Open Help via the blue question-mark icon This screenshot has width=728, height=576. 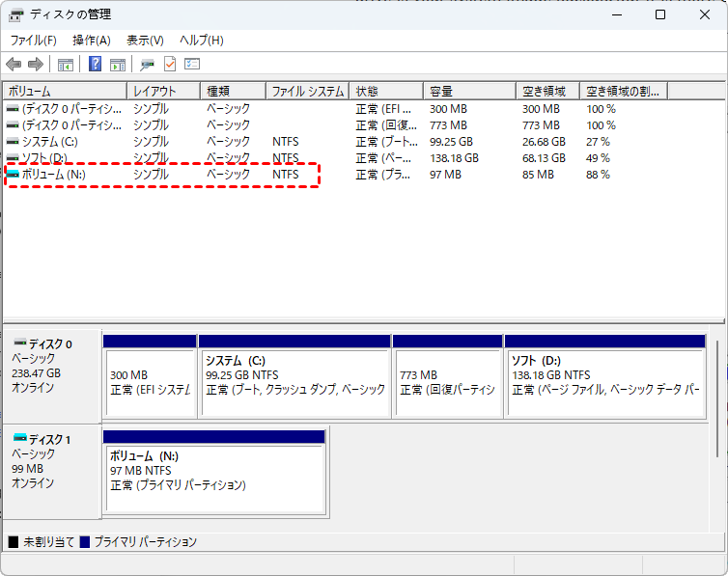tap(96, 65)
